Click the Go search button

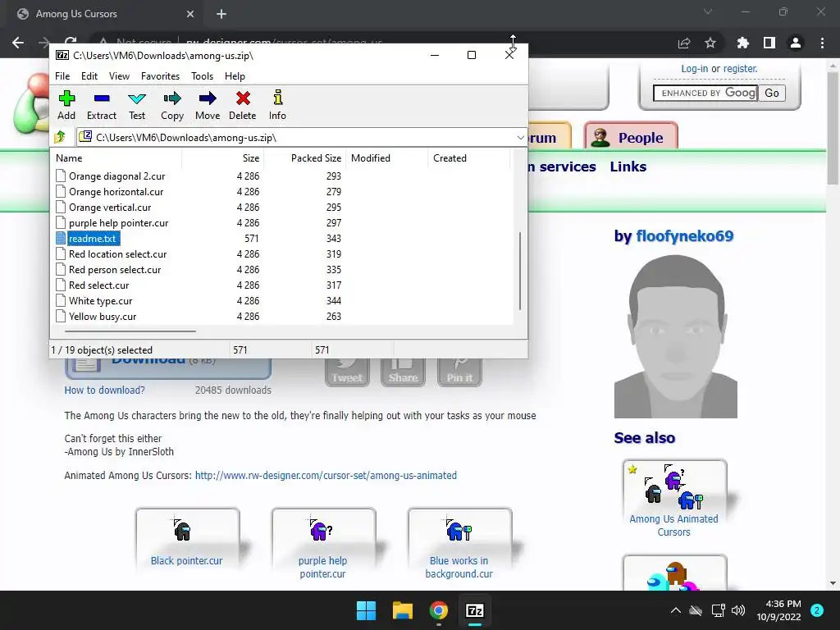[x=771, y=94]
